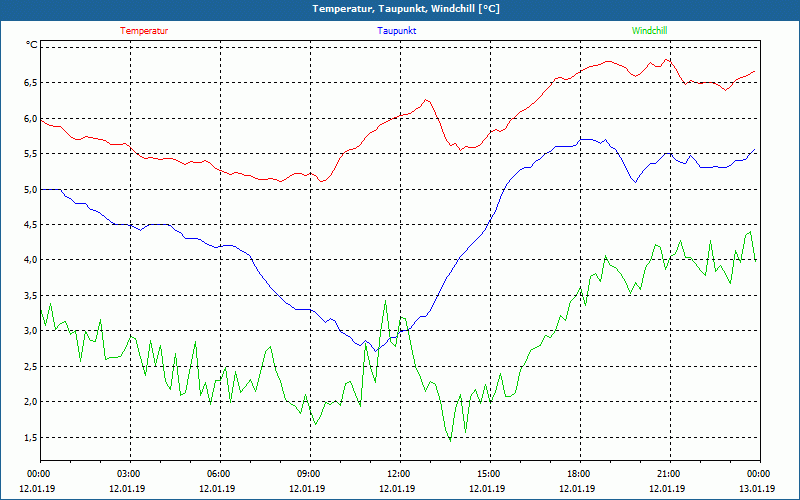This screenshot has height=500, width=800.
Task: Click the 12:00 time axis label
Action: (401, 474)
